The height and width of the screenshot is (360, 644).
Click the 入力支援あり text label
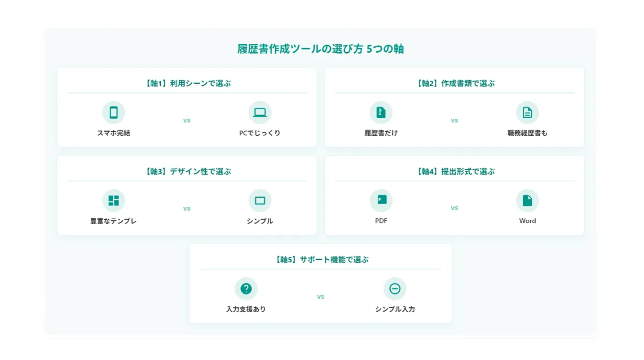pyautogui.click(x=246, y=309)
